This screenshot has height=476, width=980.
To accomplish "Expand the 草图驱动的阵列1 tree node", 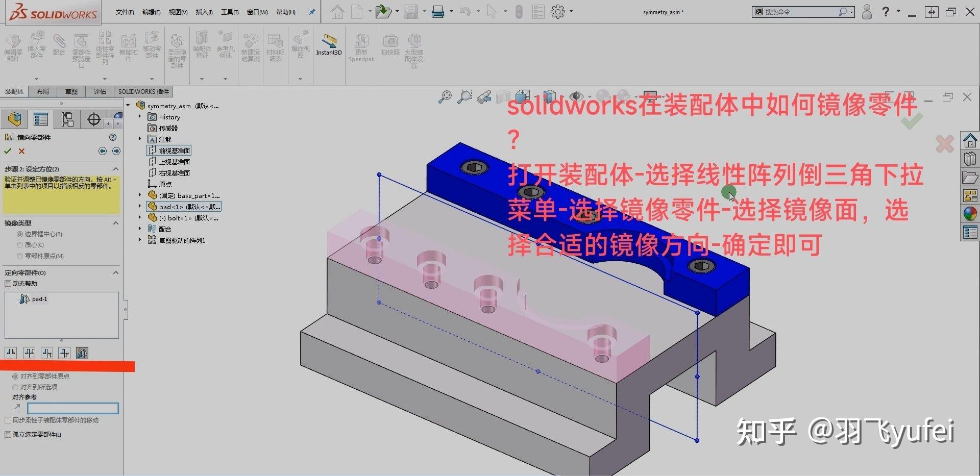I will pos(140,240).
